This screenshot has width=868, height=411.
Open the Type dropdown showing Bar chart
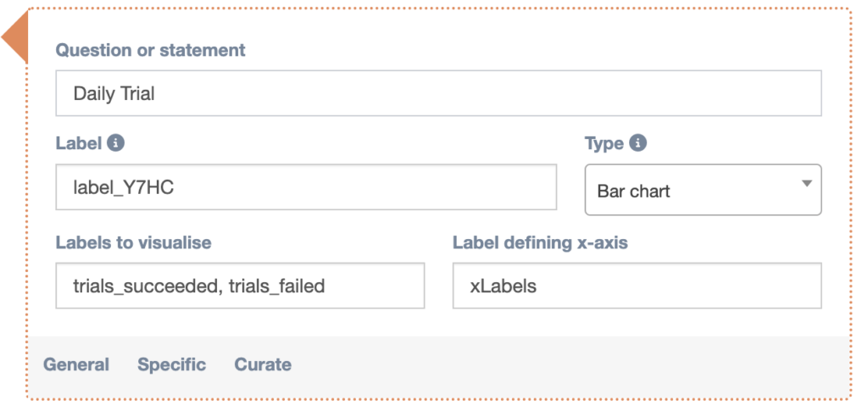click(x=702, y=191)
